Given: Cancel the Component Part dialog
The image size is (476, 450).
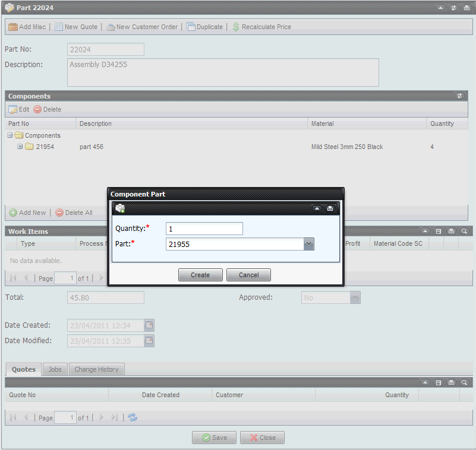Looking at the screenshot, I should coord(248,275).
